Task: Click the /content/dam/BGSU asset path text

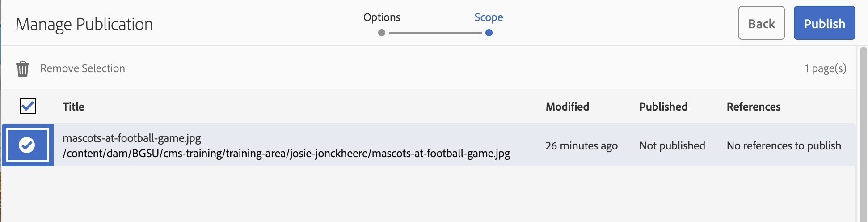Action: click(x=287, y=154)
